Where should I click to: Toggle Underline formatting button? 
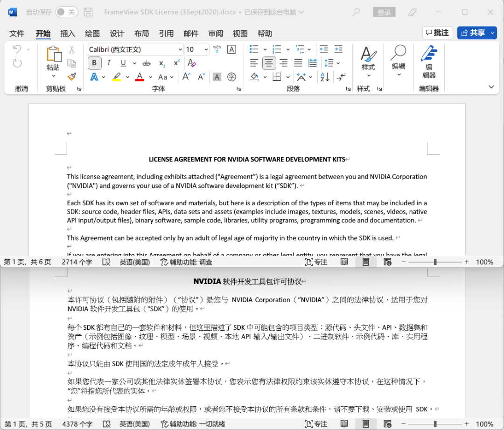(x=123, y=63)
